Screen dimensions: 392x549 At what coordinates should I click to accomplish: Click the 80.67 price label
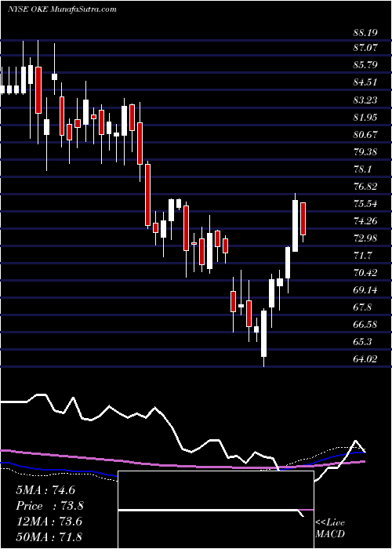[365, 134]
